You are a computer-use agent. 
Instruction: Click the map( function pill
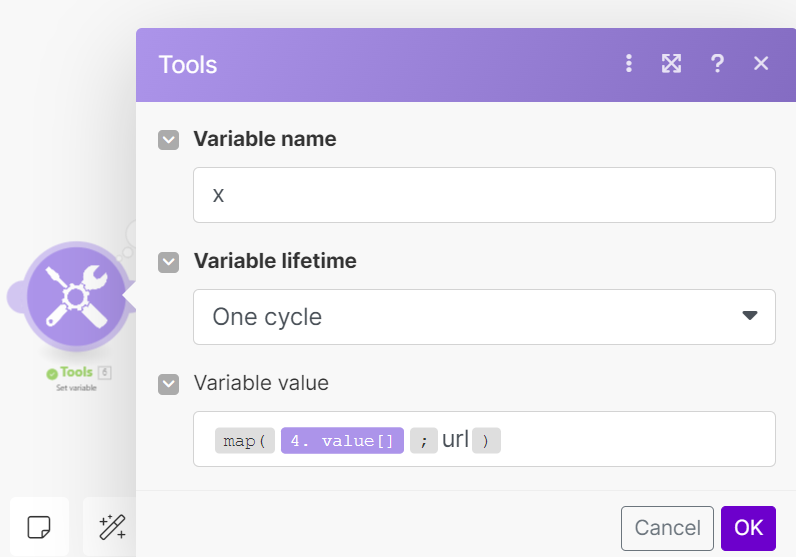[244, 441]
